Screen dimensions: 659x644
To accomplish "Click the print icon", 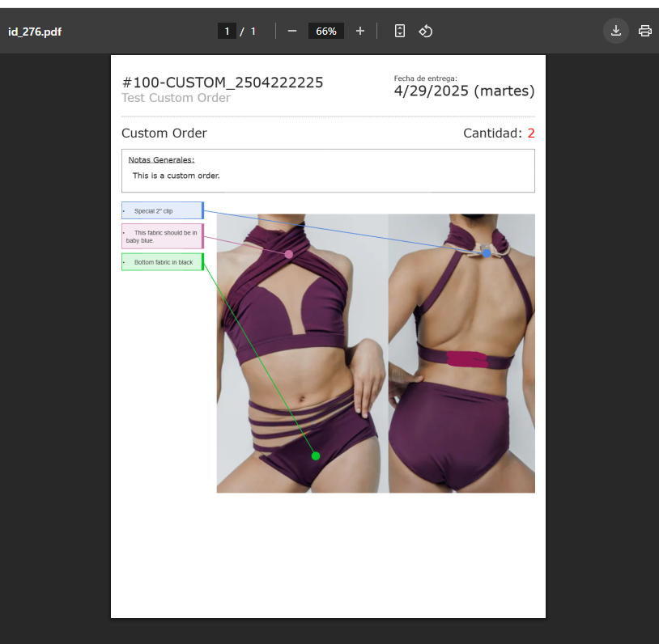I will 644,31.
